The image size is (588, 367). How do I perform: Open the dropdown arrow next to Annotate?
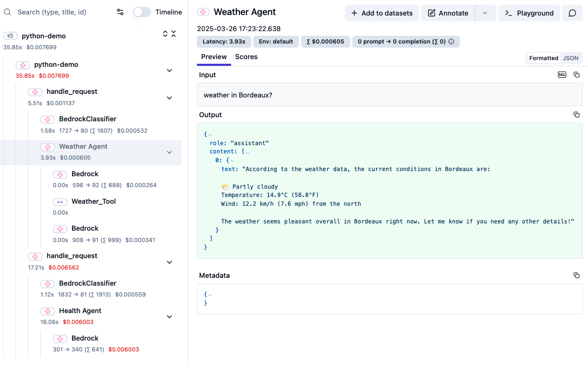pyautogui.click(x=485, y=13)
